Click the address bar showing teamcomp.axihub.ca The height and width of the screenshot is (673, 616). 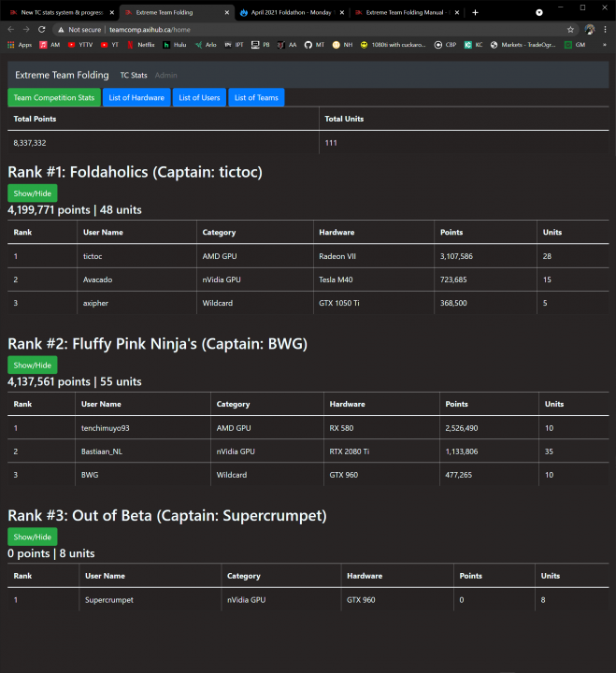[280, 29]
